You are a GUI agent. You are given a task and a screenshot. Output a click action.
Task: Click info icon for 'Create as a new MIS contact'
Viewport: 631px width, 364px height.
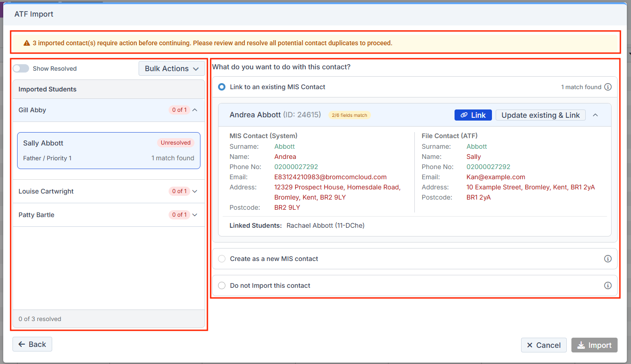click(608, 259)
